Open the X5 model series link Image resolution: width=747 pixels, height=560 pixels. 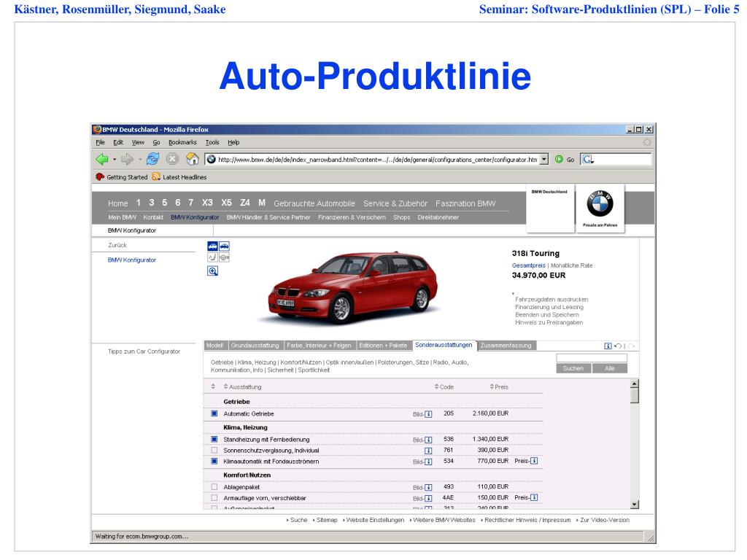tap(226, 203)
